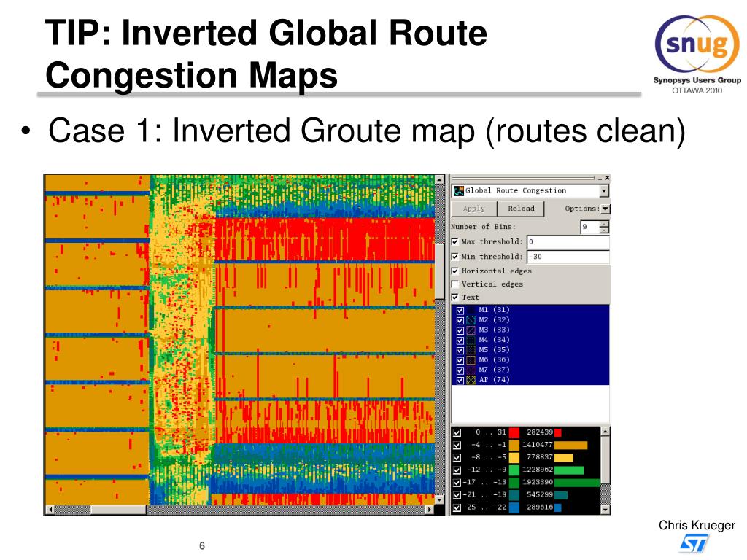Viewport: 747px width, 560px height.
Task: Click the congestion map scroll-left arrow
Action: tap(50, 510)
